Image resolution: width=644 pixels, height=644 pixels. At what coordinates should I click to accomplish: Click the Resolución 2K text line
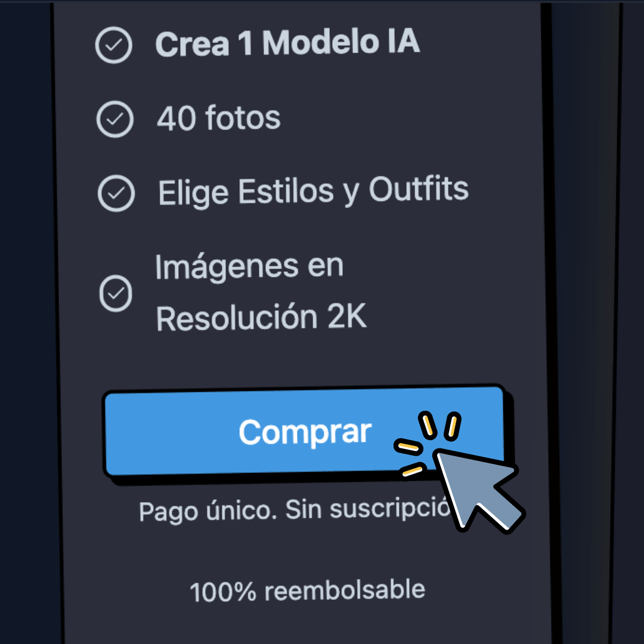point(261,317)
